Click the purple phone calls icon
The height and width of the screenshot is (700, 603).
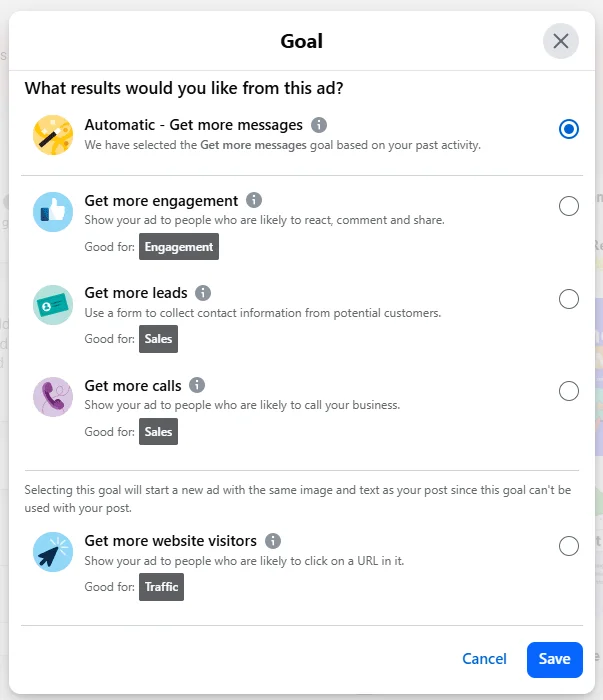53,396
